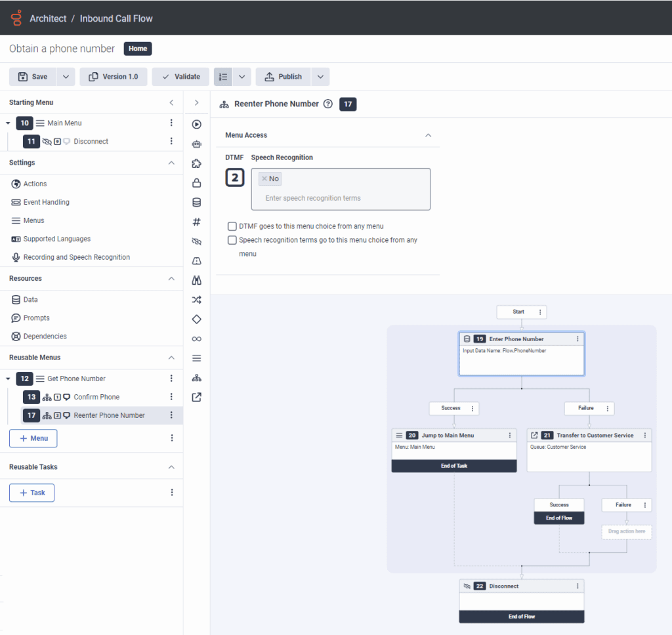Click the puzzle piece icon in the toolbox
Image resolution: width=672 pixels, height=635 pixels.
(196, 164)
